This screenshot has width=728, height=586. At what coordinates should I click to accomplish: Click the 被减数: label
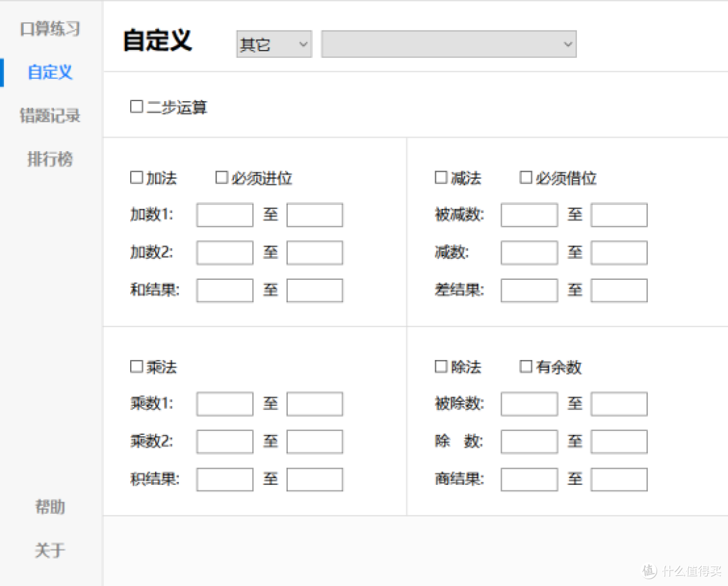click(x=460, y=214)
